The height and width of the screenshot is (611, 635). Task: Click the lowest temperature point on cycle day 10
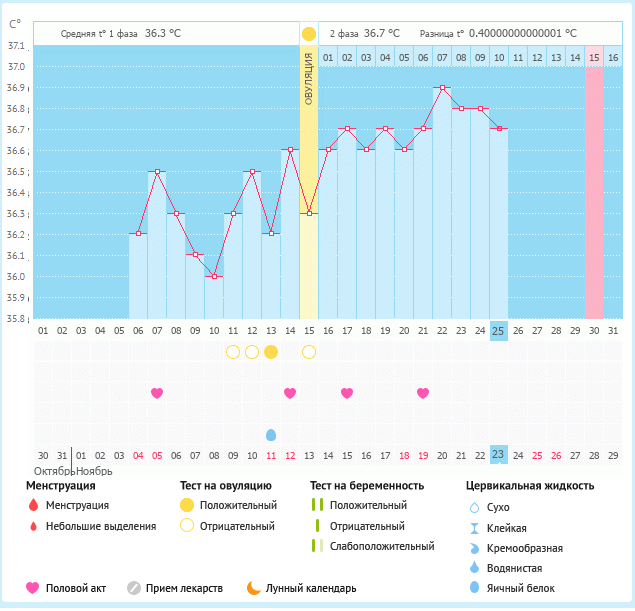214,277
